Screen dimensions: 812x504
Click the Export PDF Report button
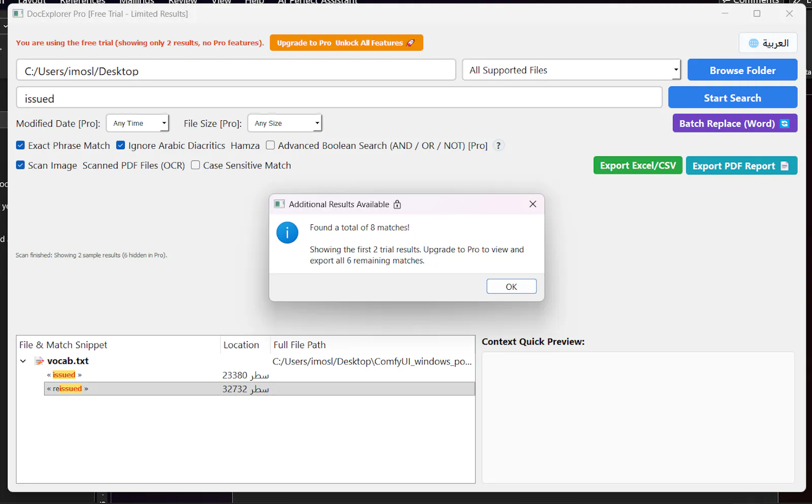[741, 165]
